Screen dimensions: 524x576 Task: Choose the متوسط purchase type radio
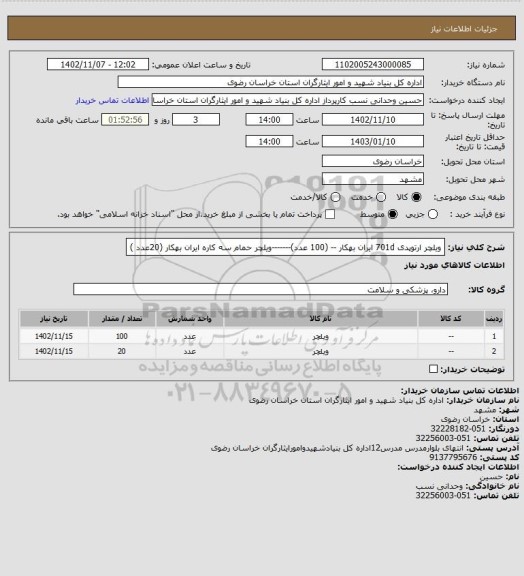click(393, 214)
